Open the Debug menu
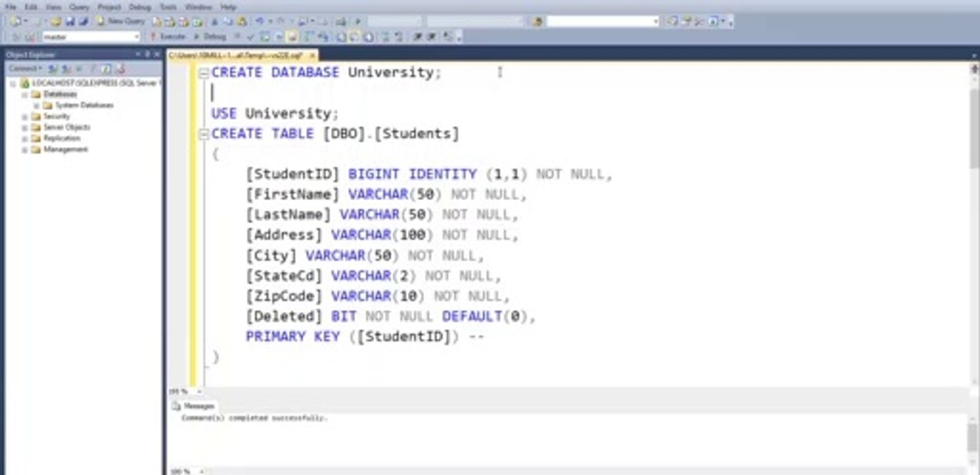The width and height of the screenshot is (980, 475). tap(140, 7)
